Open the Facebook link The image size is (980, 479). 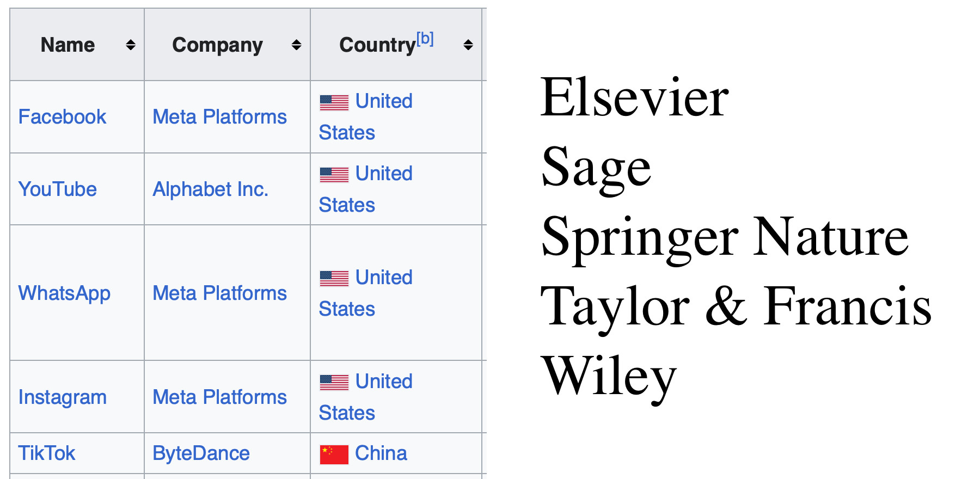(62, 117)
